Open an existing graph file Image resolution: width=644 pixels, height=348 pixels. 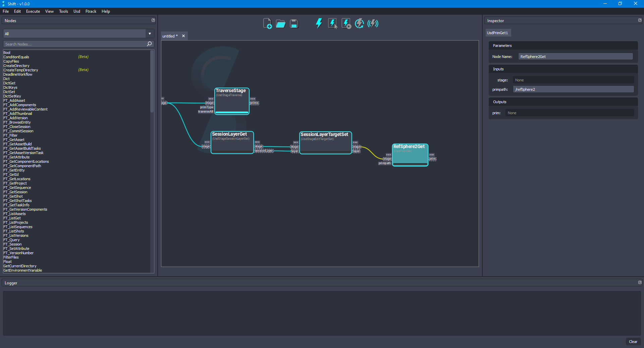pos(280,23)
